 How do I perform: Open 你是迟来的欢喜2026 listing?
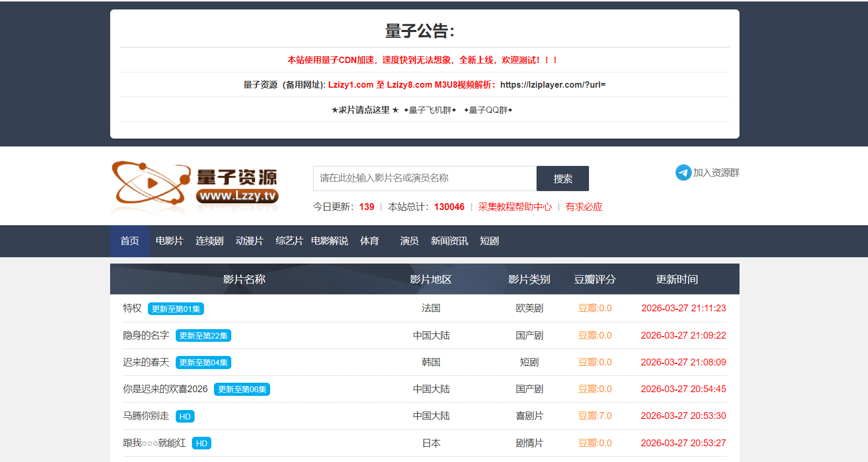165,389
